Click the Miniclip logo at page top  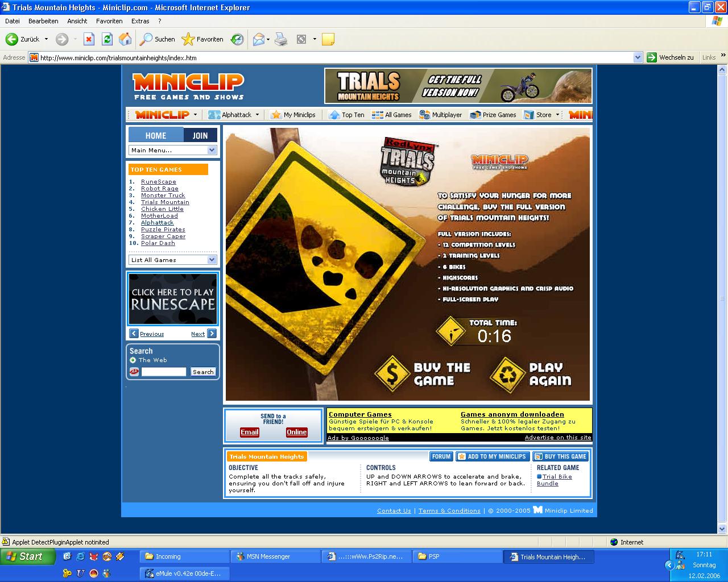click(188, 86)
